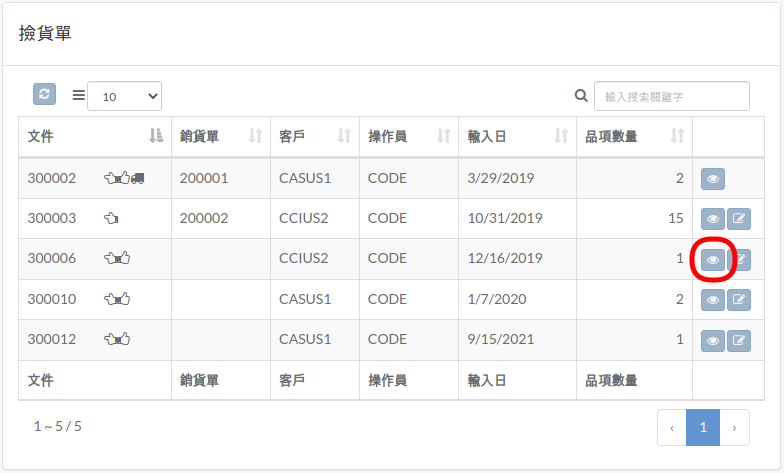Viewport: 784px width, 473px height.
Task: Click customer CASUS1 in row 300012
Action: click(x=305, y=339)
